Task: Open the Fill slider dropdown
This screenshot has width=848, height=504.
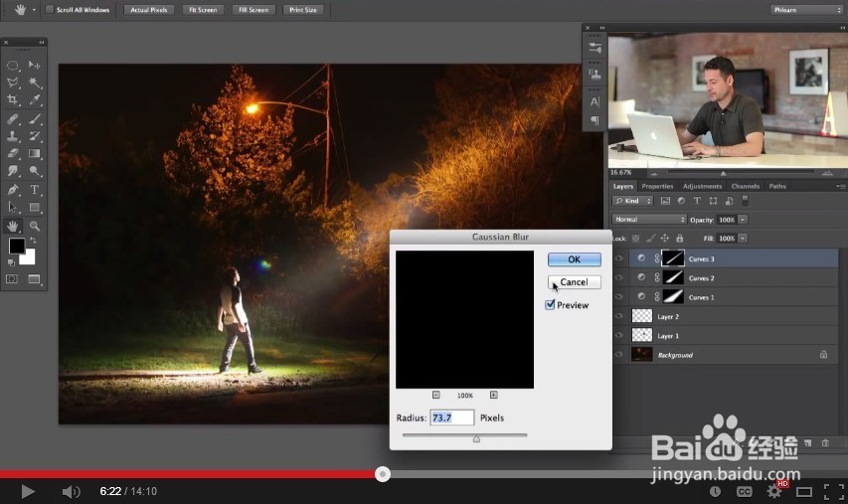Action: pyautogui.click(x=743, y=239)
